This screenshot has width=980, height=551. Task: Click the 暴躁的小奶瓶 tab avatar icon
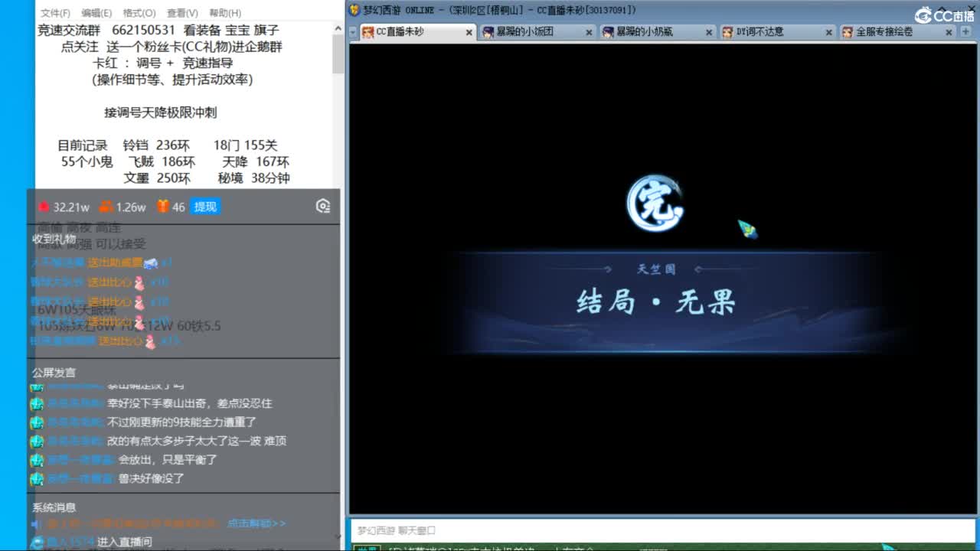(608, 32)
